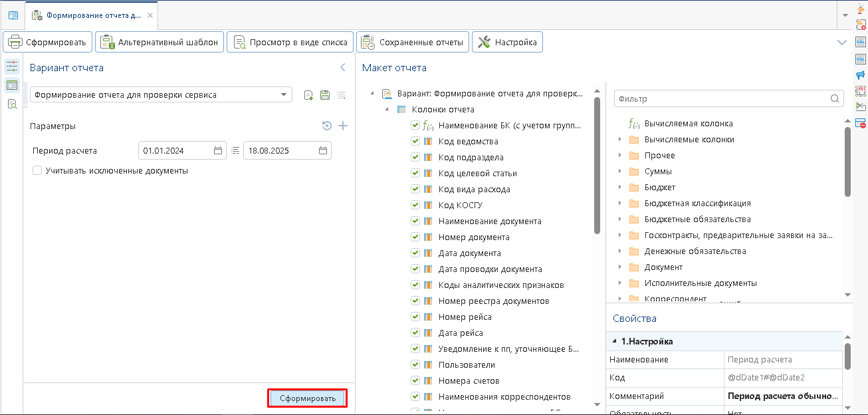Click the period list icon between dates
The height and width of the screenshot is (415, 868).
pos(235,151)
